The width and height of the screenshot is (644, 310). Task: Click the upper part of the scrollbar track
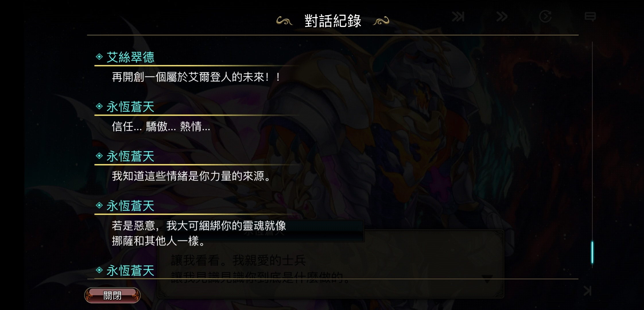(x=592, y=115)
